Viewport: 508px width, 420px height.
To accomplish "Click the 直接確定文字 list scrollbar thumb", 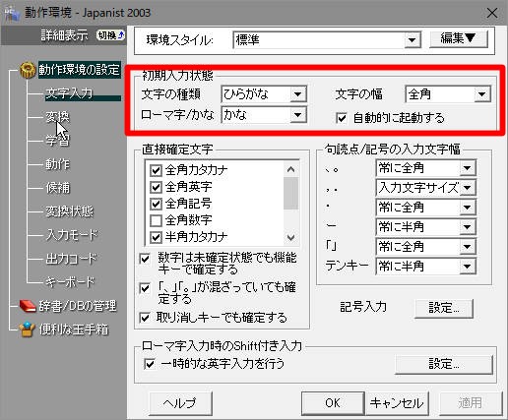I will (290, 193).
